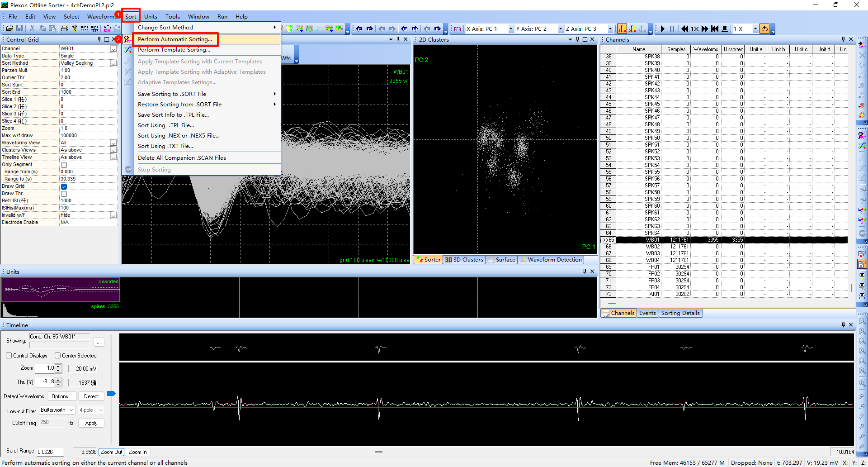868x467 pixels.
Task: Switch to the Sorting Details tab
Action: click(680, 313)
